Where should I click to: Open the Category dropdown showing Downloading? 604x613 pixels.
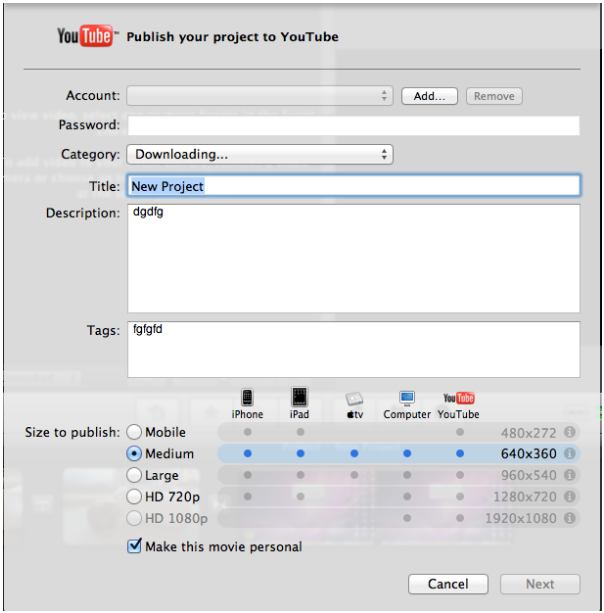pyautogui.click(x=260, y=154)
